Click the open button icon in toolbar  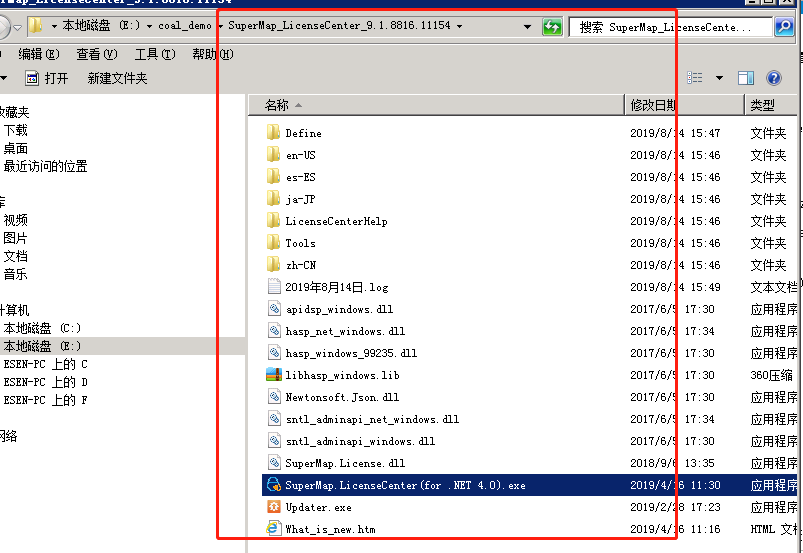tap(32, 78)
